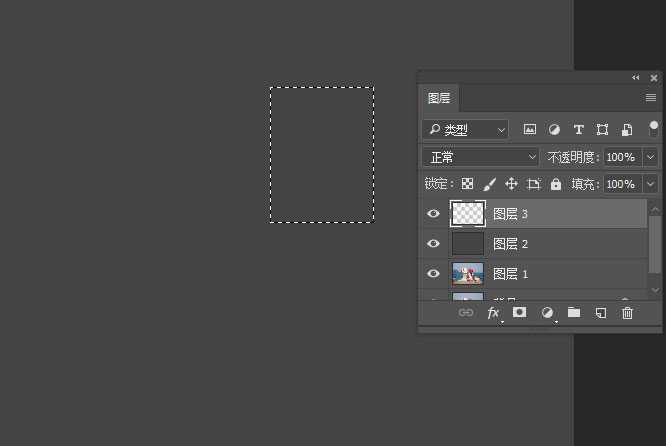Click the 图层 2 dark thumbnail

468,243
